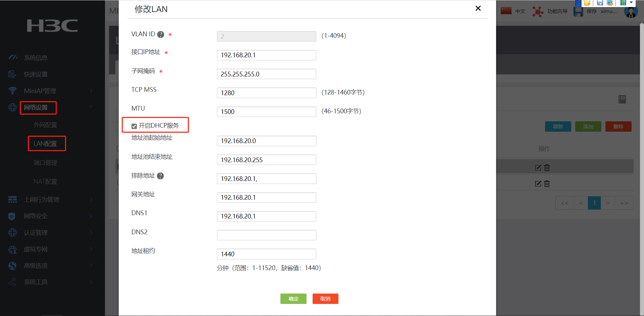Expand the 认证管理 chevron
This screenshot has height=316, width=644.
tap(91, 233)
